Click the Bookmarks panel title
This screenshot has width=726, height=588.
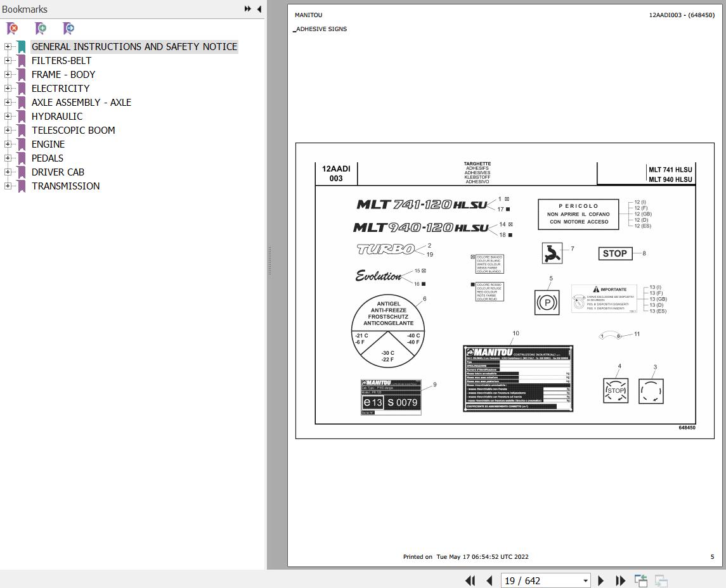pos(25,10)
